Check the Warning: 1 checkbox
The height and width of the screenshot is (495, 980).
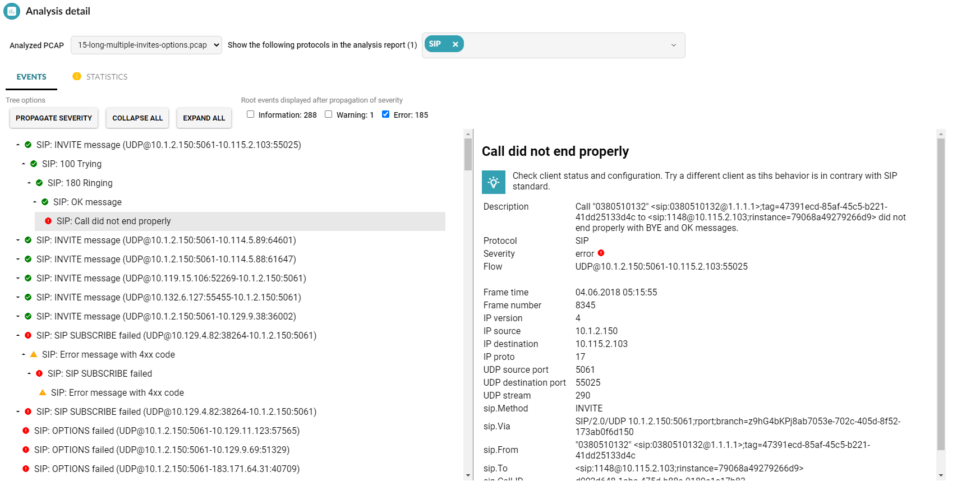point(329,114)
